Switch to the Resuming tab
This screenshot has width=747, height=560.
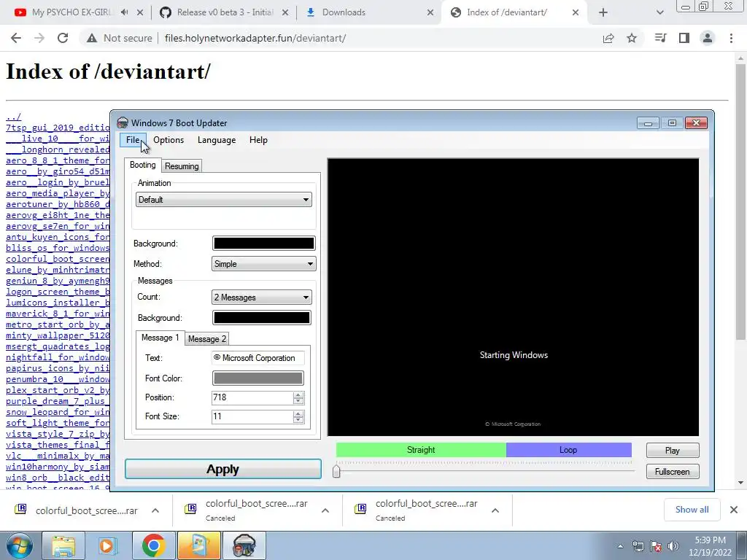click(x=182, y=166)
